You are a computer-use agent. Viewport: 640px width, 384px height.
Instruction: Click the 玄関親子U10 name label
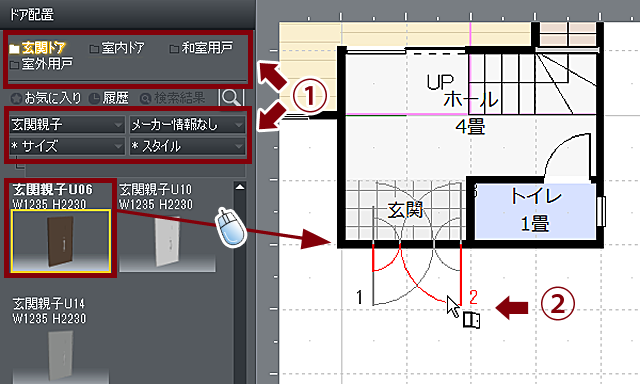155,189
